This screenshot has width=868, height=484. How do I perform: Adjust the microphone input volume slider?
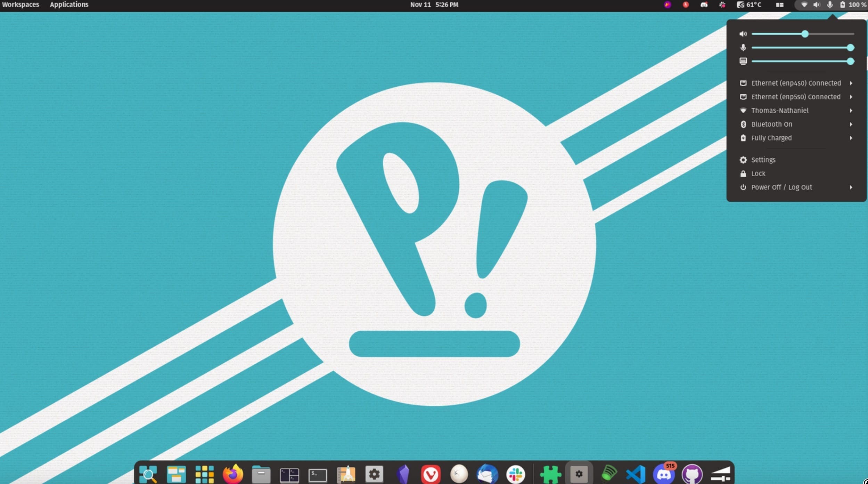(x=803, y=48)
